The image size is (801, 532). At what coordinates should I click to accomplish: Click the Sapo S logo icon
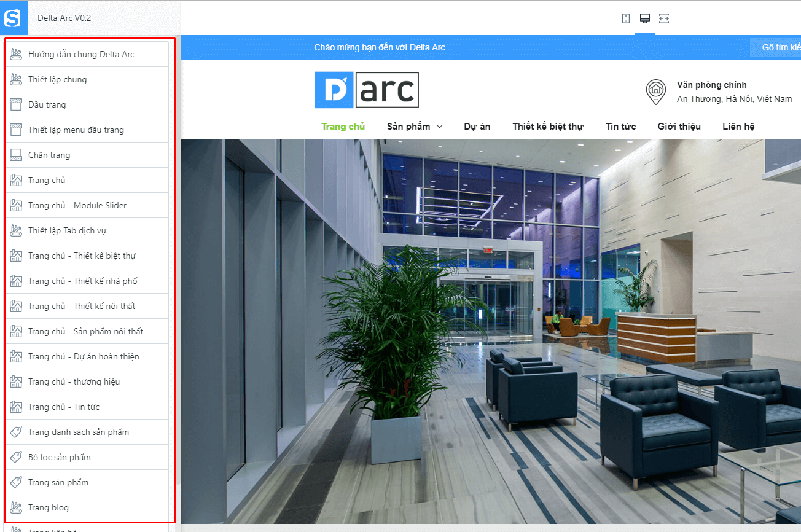click(14, 18)
